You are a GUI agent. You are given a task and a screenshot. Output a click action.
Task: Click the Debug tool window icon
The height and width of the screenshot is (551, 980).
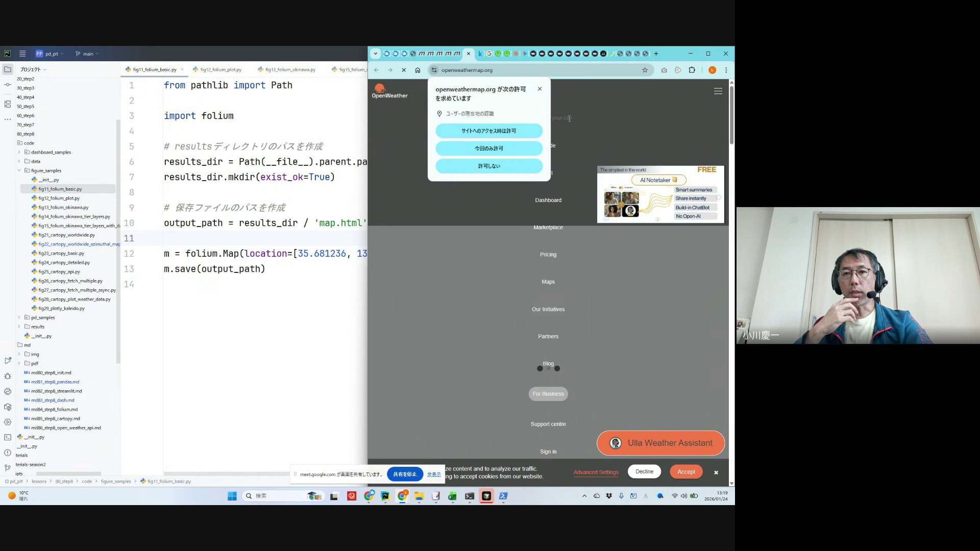(x=7, y=376)
